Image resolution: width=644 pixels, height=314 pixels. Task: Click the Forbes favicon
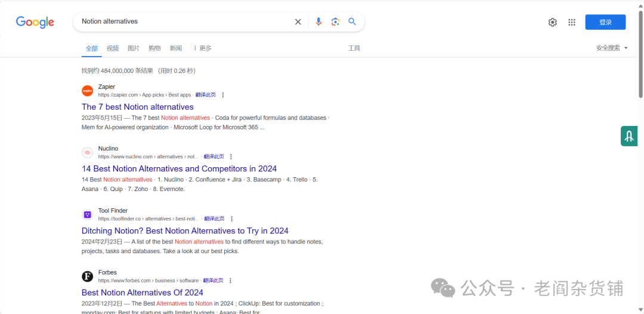click(88, 276)
